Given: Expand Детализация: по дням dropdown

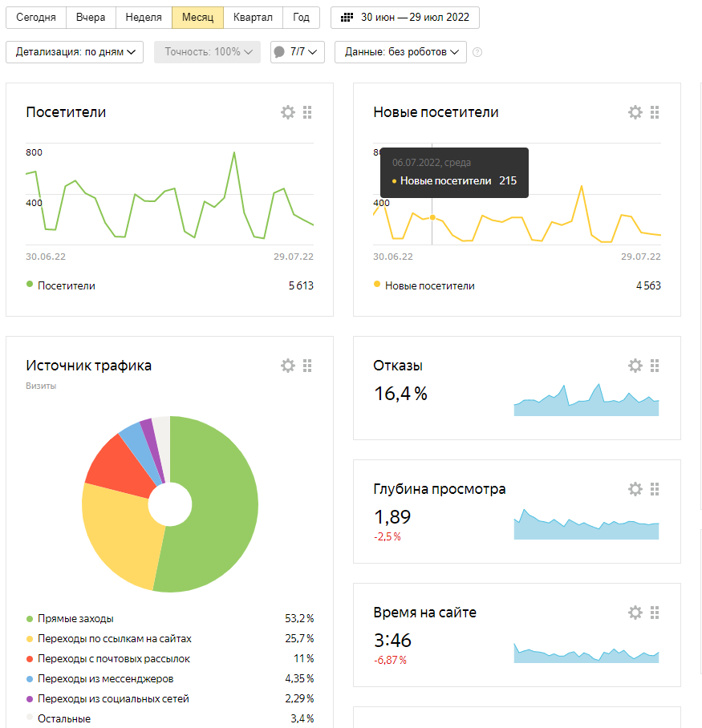Looking at the screenshot, I should [75, 52].
